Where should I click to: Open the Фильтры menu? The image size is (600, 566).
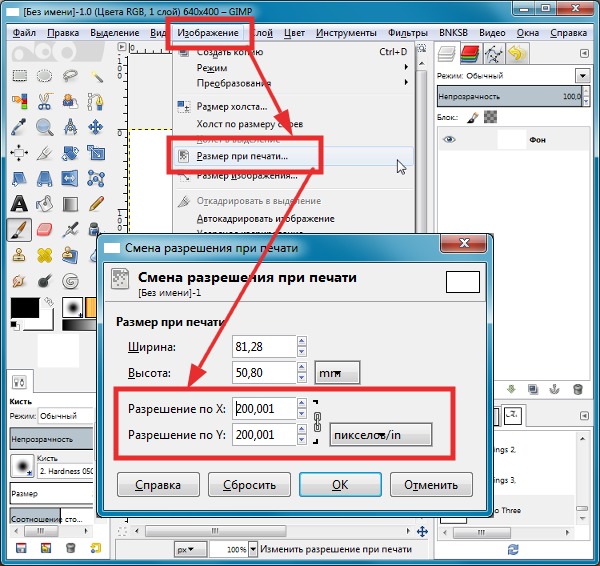(x=408, y=33)
